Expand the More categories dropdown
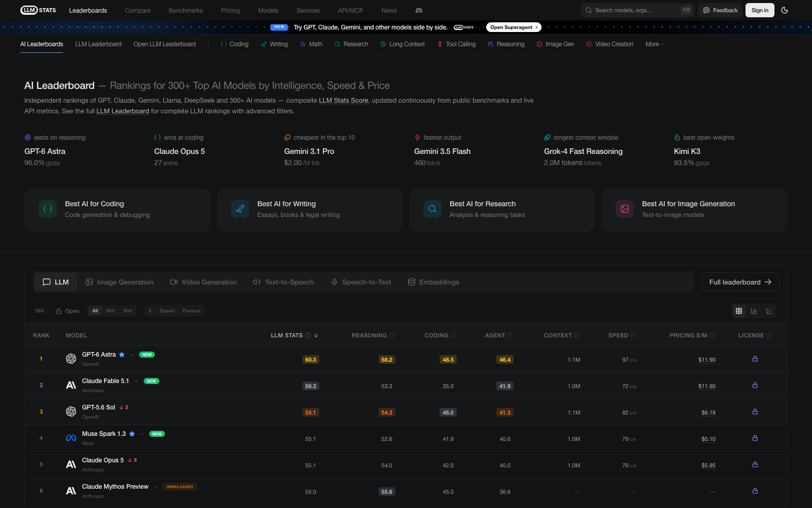This screenshot has height=508, width=812. (654, 44)
